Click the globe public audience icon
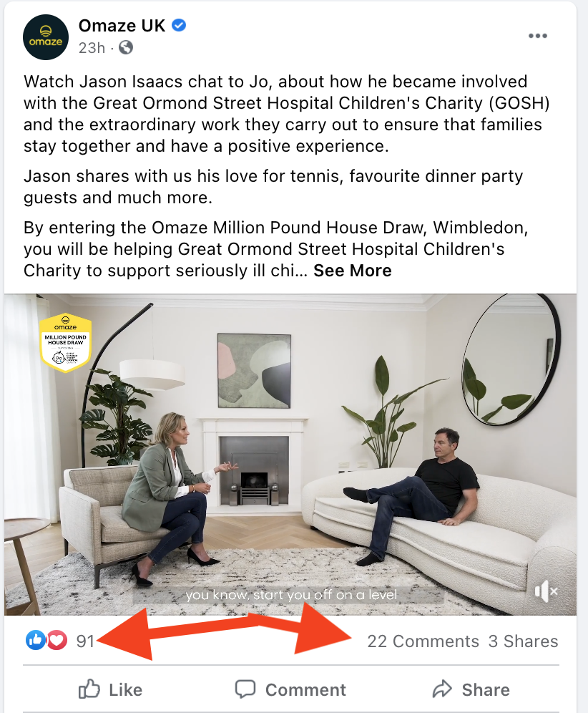This screenshot has width=588, height=713. point(126,47)
